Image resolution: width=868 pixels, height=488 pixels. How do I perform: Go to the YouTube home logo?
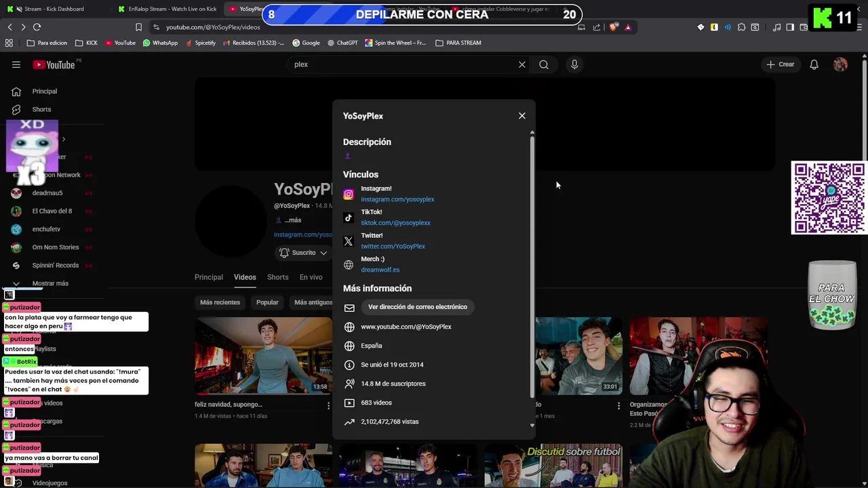tap(55, 64)
